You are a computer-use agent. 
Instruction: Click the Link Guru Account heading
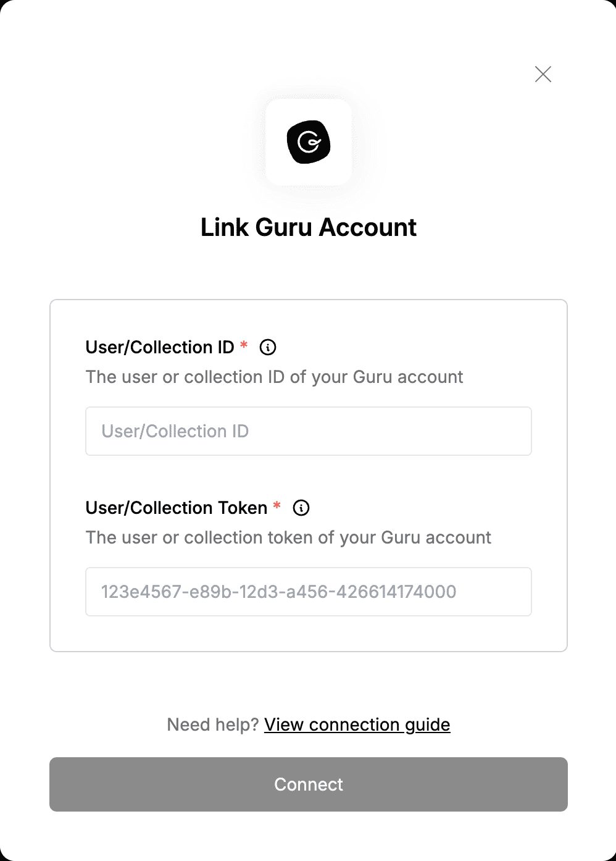[309, 227]
